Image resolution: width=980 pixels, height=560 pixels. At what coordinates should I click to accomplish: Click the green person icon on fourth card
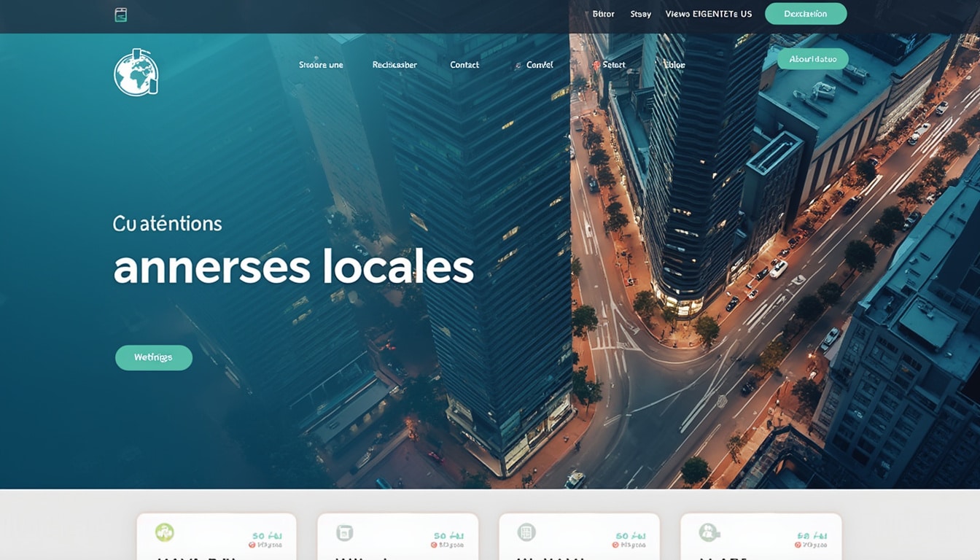tap(709, 532)
